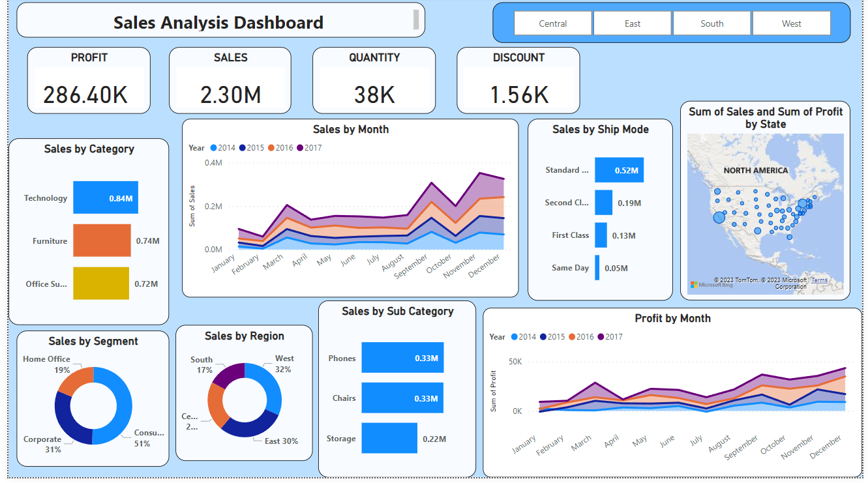The height and width of the screenshot is (483, 868).
Task: Click the scrollbar beside the dashboard title
Action: point(415,20)
